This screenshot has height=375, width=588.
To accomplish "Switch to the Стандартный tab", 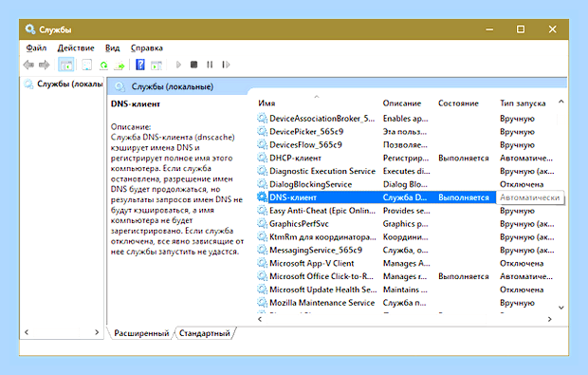I will [x=205, y=333].
